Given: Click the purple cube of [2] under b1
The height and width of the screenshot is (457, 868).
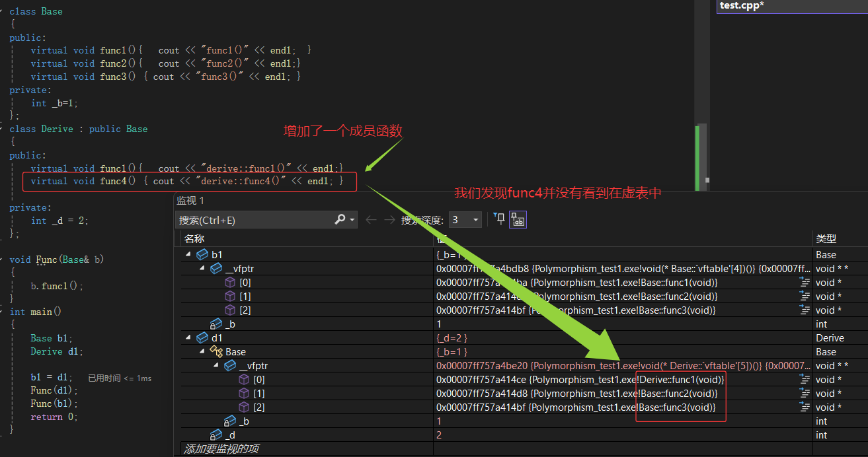Looking at the screenshot, I should point(230,310).
